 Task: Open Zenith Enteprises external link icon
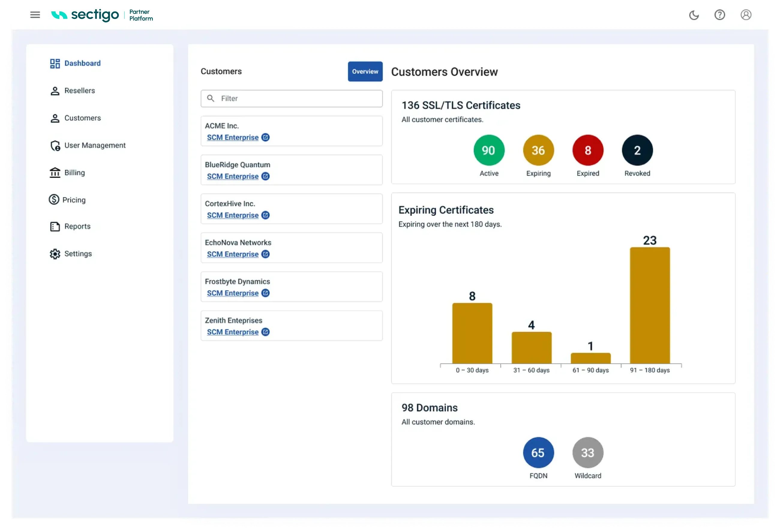pos(265,332)
